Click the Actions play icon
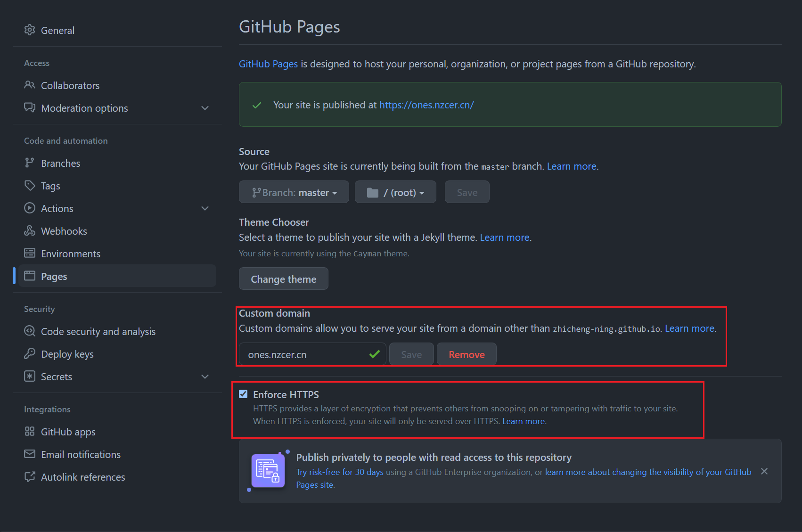The height and width of the screenshot is (532, 802). coord(30,208)
